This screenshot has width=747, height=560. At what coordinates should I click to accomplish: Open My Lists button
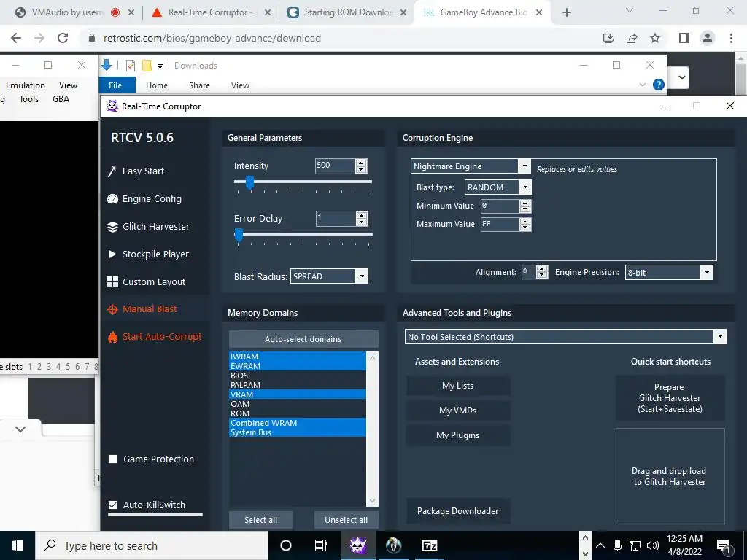458,386
